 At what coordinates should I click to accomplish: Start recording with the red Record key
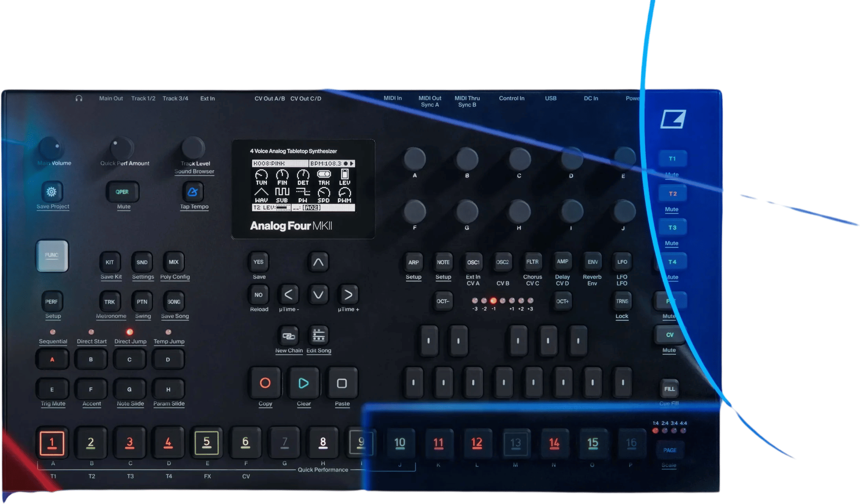[265, 383]
